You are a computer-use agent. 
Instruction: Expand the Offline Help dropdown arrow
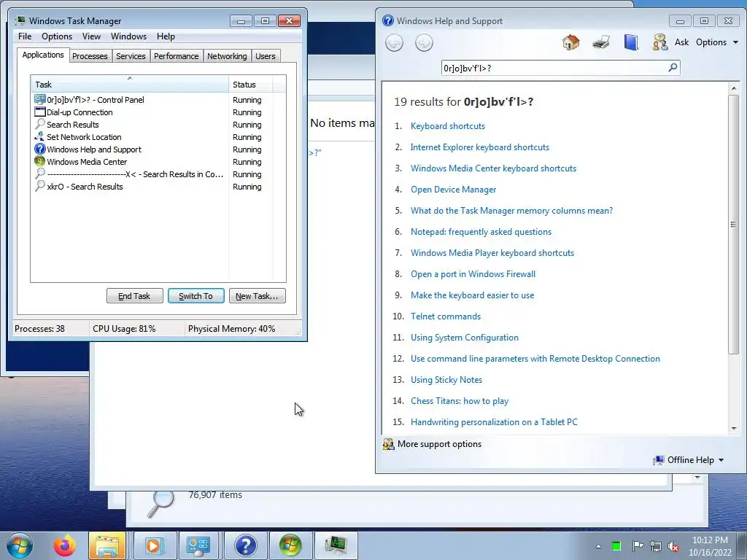[x=721, y=461]
